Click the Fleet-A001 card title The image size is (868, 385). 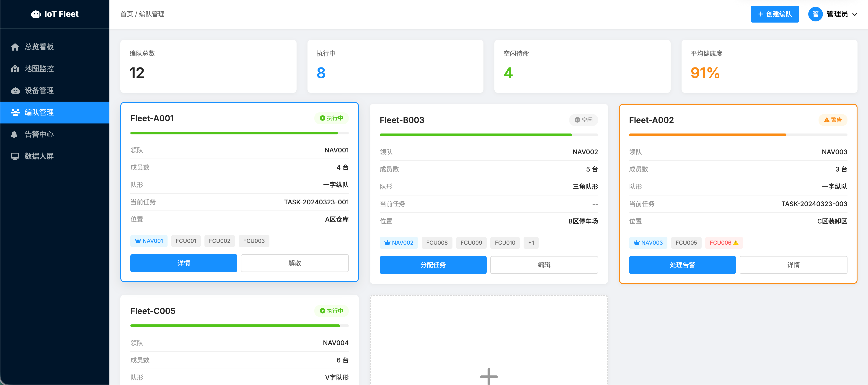click(x=152, y=118)
